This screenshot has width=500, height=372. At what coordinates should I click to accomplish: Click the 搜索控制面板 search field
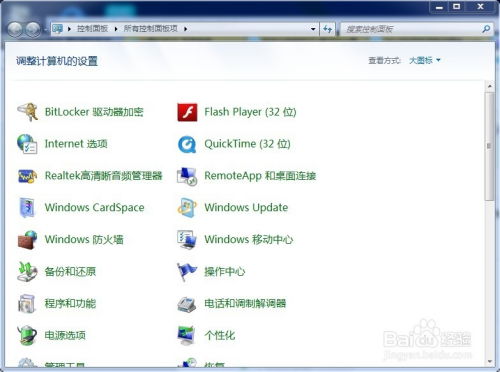(412, 29)
